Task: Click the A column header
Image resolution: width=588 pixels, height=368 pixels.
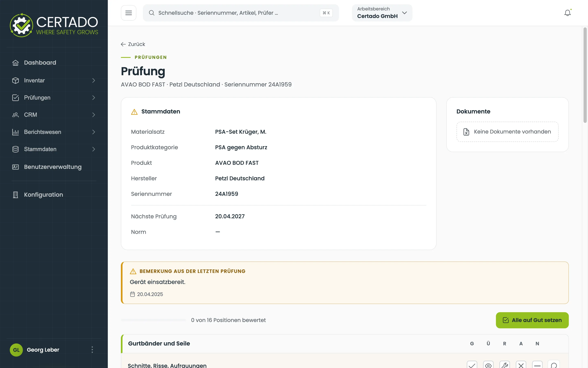Action: point(521,344)
